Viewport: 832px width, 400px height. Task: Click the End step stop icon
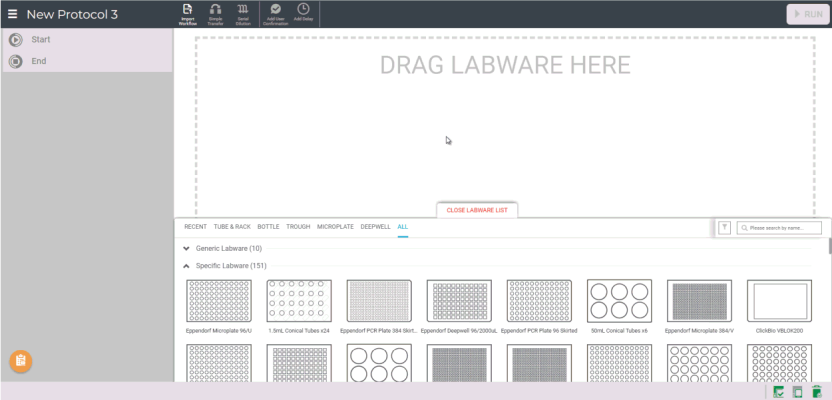(x=16, y=61)
